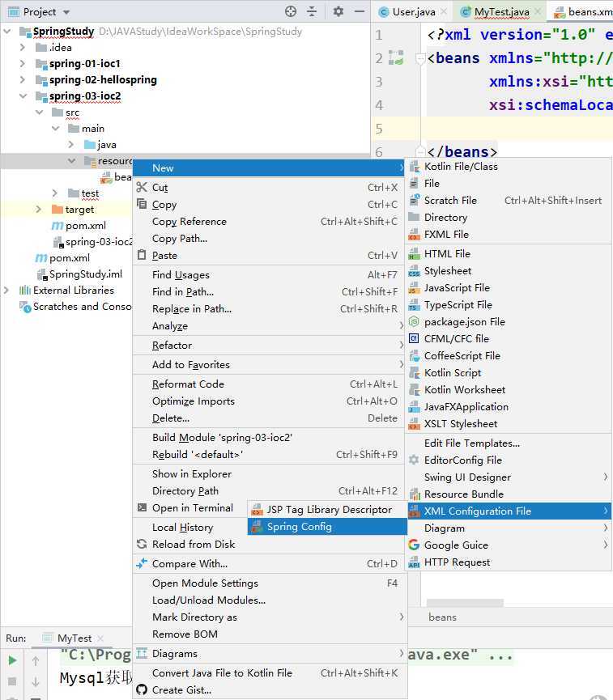Select pom.xml under spring-03-ioc2

click(x=85, y=226)
